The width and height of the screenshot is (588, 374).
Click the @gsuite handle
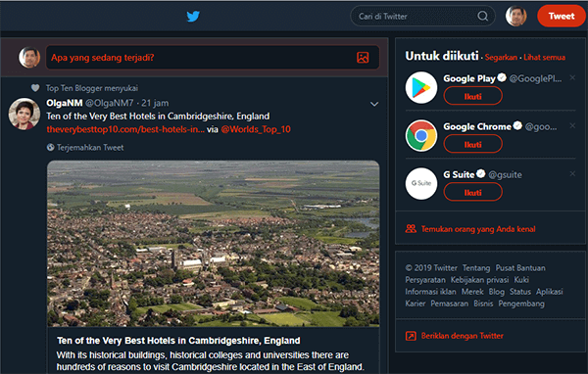[x=505, y=174]
